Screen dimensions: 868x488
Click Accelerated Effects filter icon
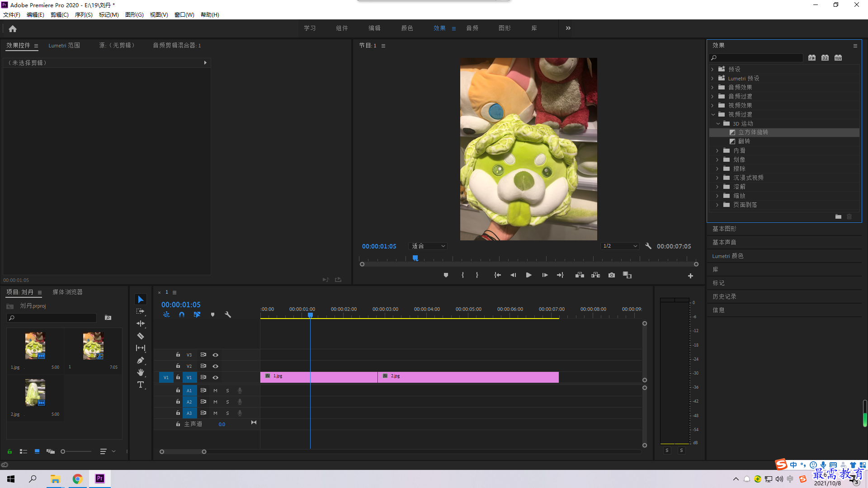point(812,58)
